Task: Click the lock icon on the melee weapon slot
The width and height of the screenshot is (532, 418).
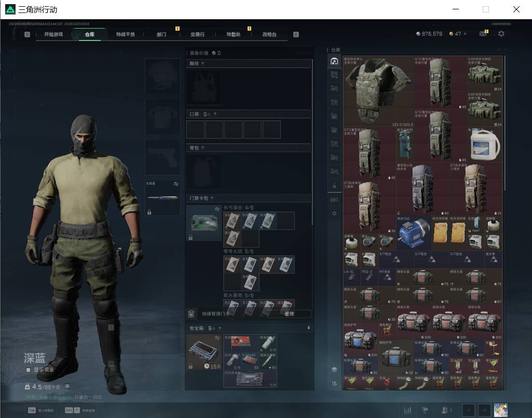Action: tap(149, 212)
